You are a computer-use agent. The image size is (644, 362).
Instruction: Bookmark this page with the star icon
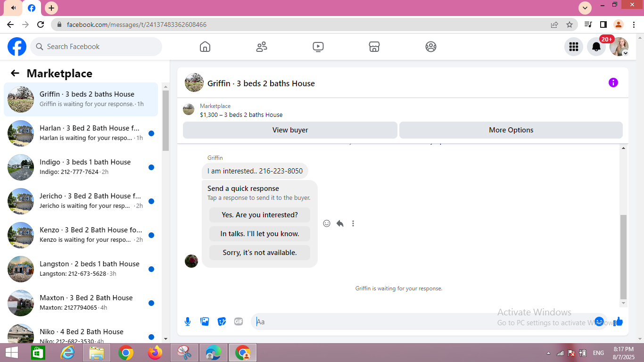[x=570, y=25]
